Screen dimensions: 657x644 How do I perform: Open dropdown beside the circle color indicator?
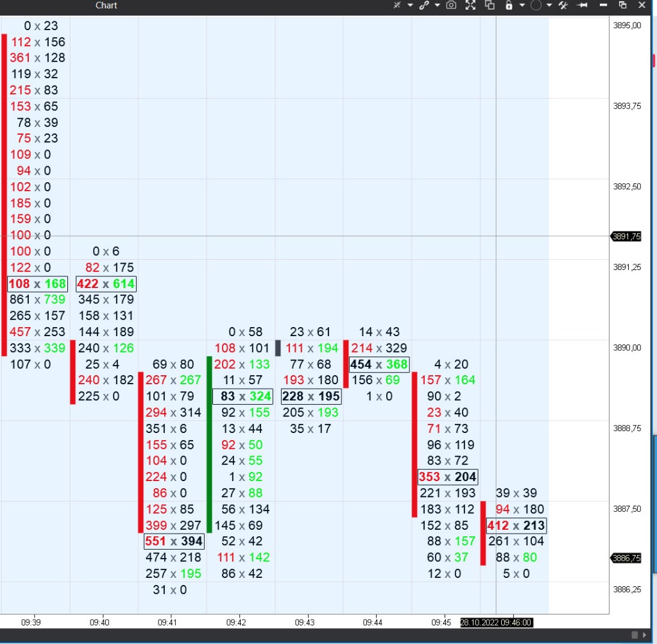pos(549,5)
